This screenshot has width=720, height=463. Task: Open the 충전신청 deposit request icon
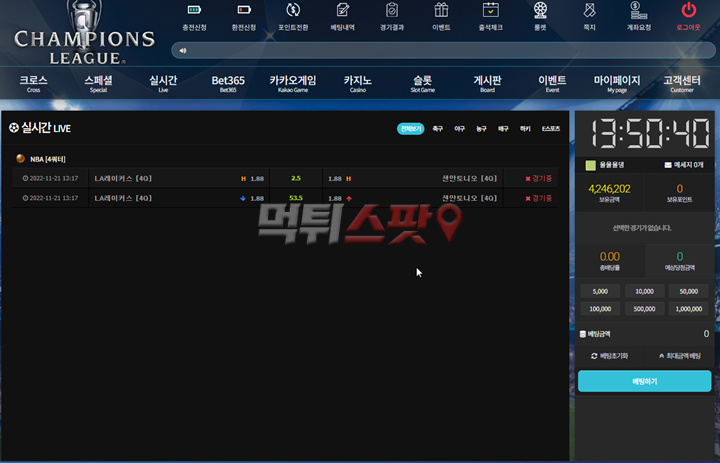point(194,10)
